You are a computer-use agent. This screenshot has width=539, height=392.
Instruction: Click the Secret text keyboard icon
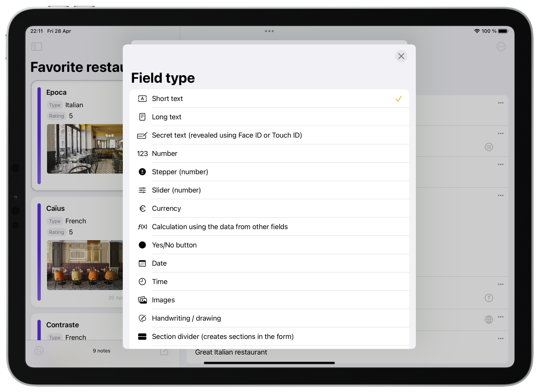point(142,135)
